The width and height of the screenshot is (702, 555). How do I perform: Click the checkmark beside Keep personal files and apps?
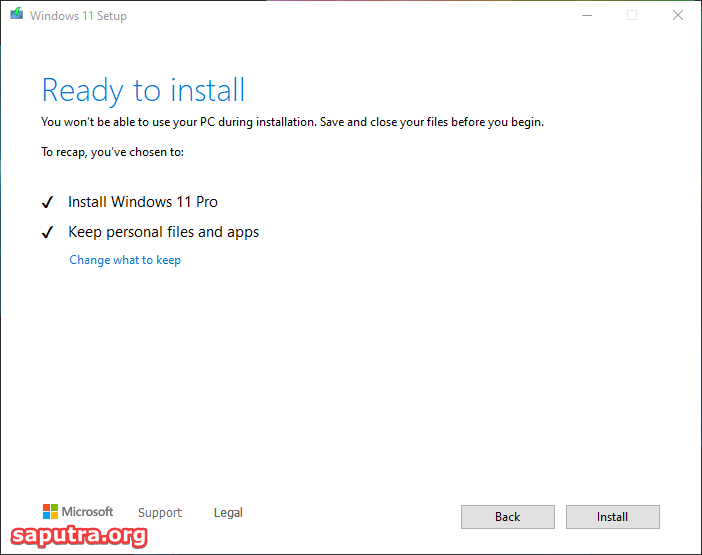point(47,232)
